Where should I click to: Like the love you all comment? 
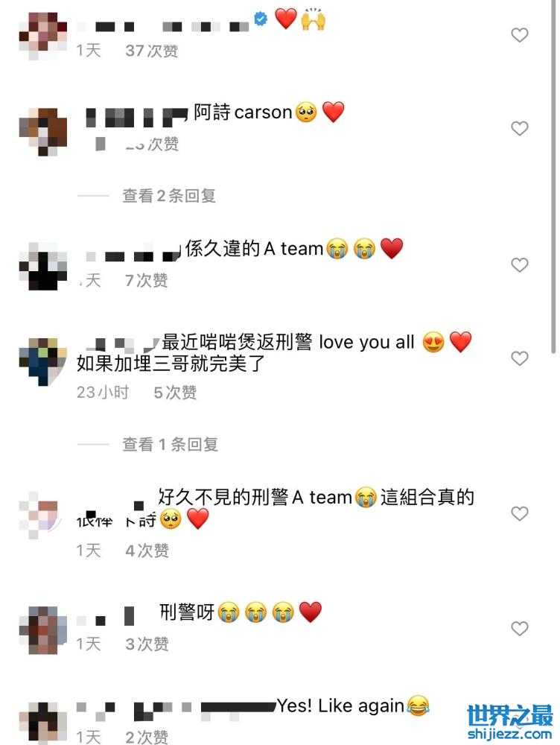pos(519,358)
